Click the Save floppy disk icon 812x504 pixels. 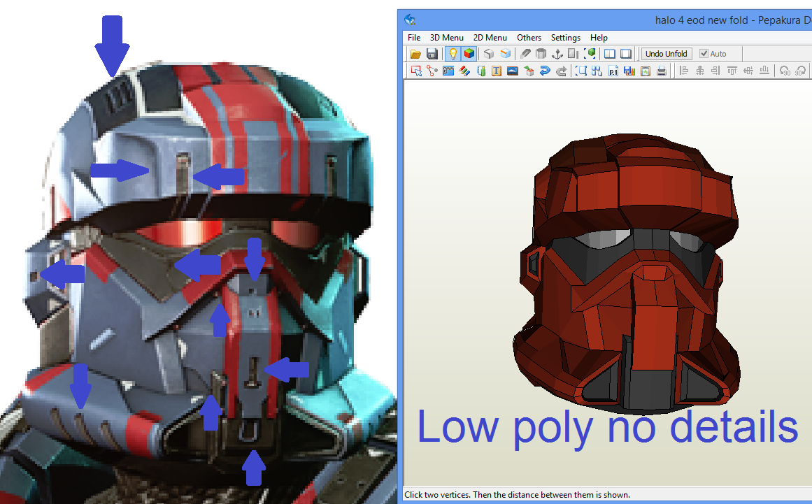432,53
